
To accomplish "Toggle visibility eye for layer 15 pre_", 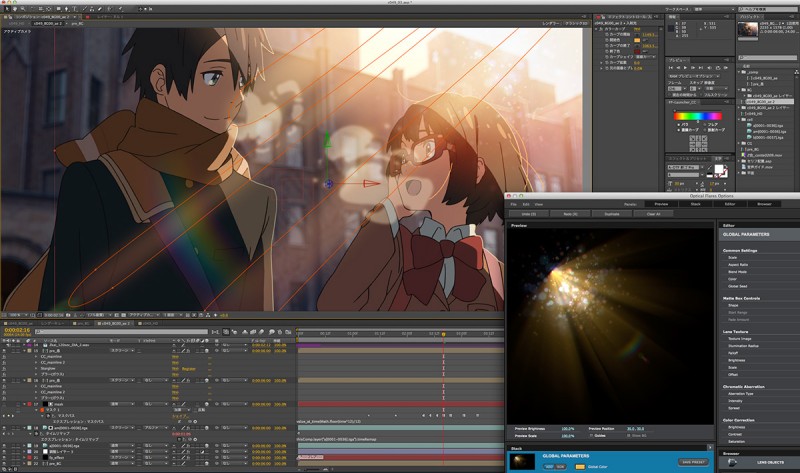I will 4,351.
